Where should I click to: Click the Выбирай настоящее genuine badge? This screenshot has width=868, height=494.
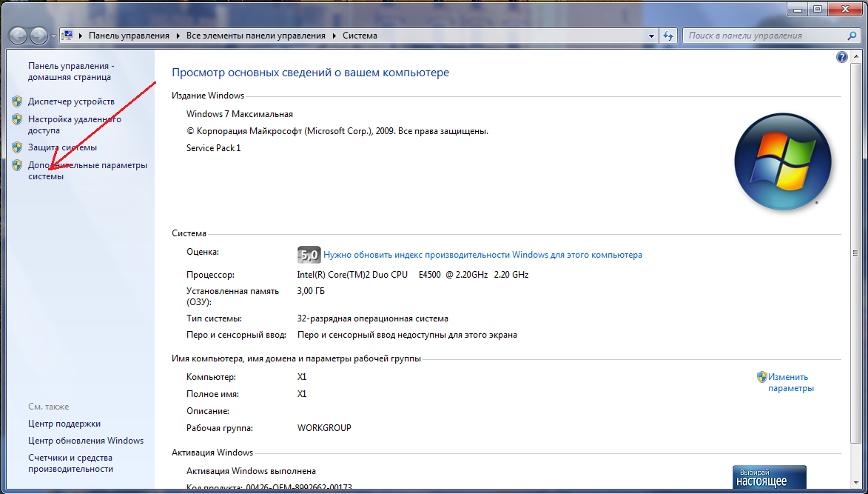[770, 477]
